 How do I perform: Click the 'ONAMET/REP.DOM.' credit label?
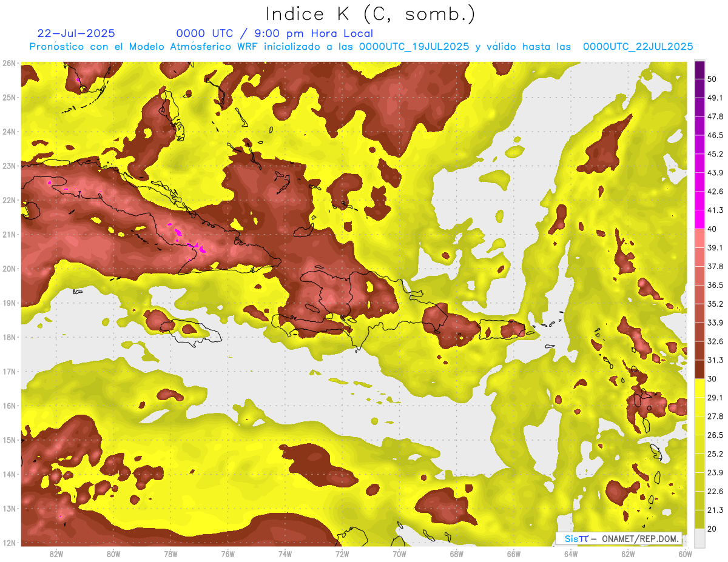pyautogui.click(x=641, y=538)
